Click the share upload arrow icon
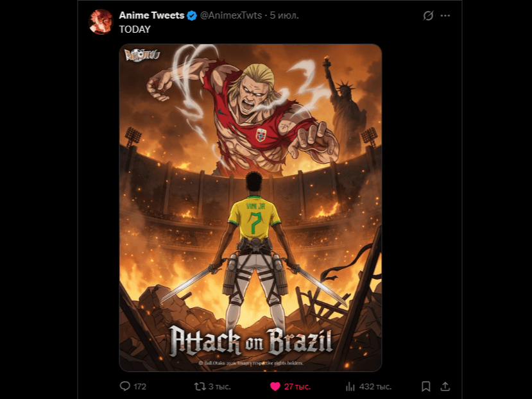Image resolution: width=532 pixels, height=399 pixels. pos(445,386)
